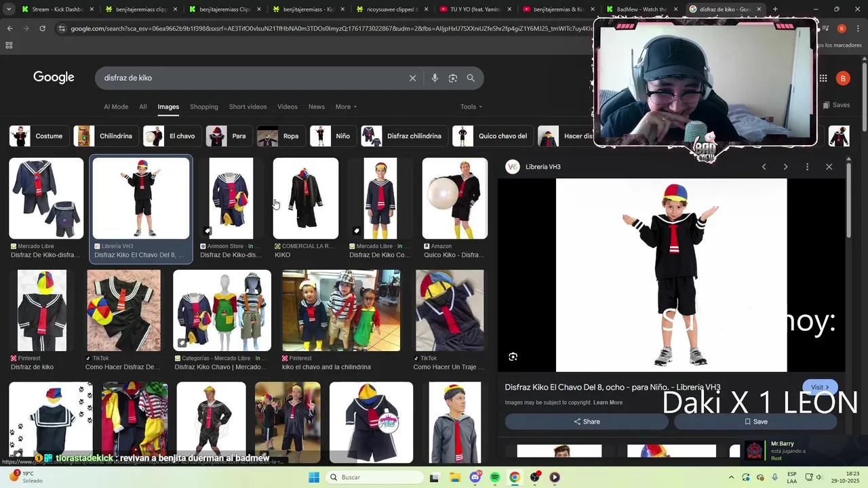Screen dimensions: 868x488
Task: Switch to the All results tab
Action: [143, 106]
